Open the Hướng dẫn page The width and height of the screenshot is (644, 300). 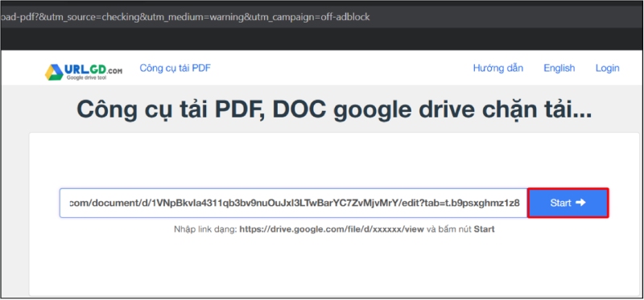click(497, 68)
